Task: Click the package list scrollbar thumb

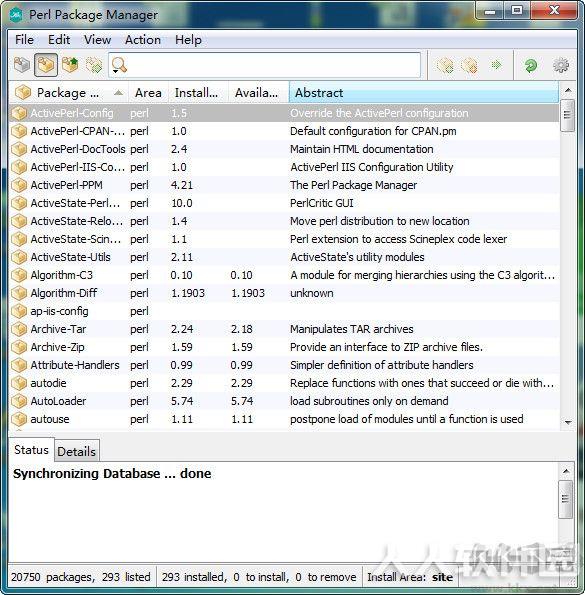Action: pos(567,115)
